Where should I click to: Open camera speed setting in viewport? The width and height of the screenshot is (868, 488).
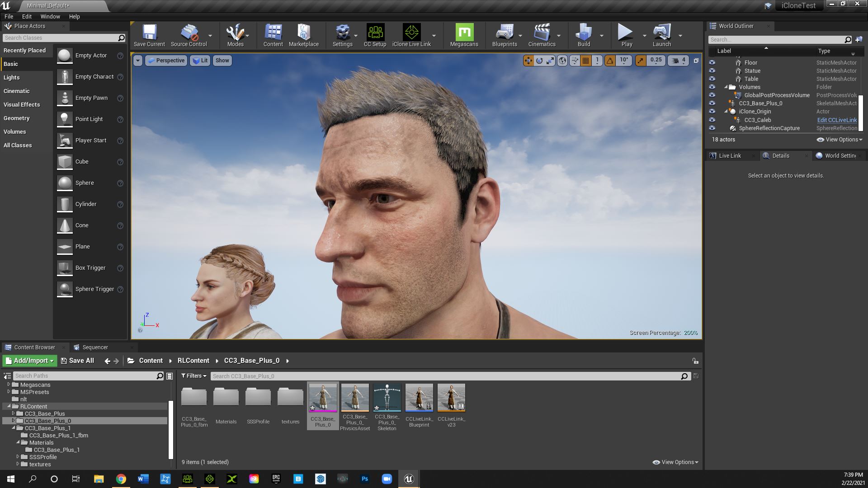coord(679,61)
